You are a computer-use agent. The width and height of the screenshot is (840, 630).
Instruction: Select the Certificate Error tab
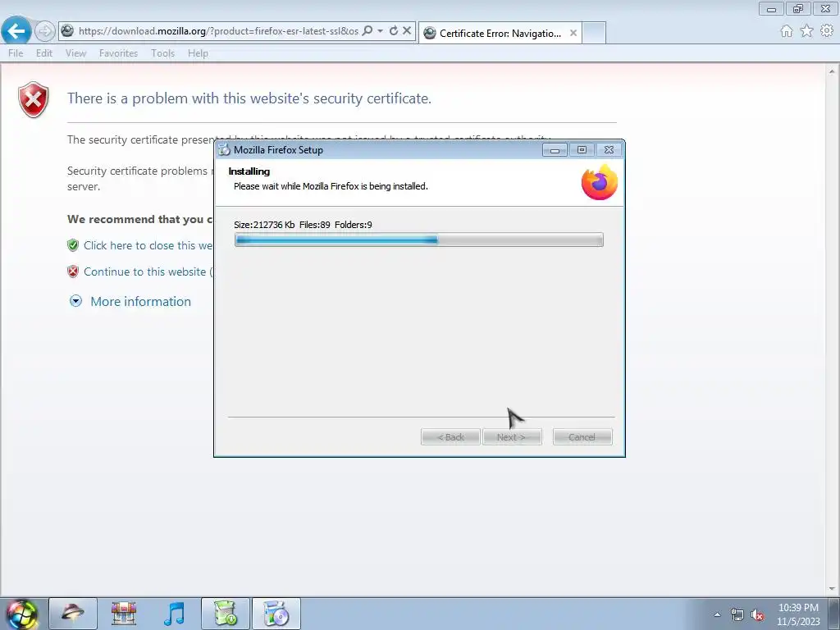point(500,33)
